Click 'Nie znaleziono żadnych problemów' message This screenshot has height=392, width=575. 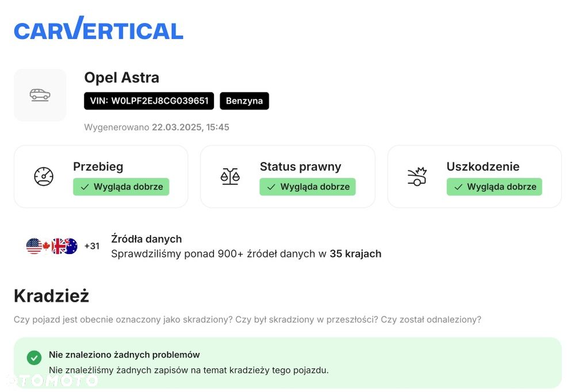click(x=124, y=355)
